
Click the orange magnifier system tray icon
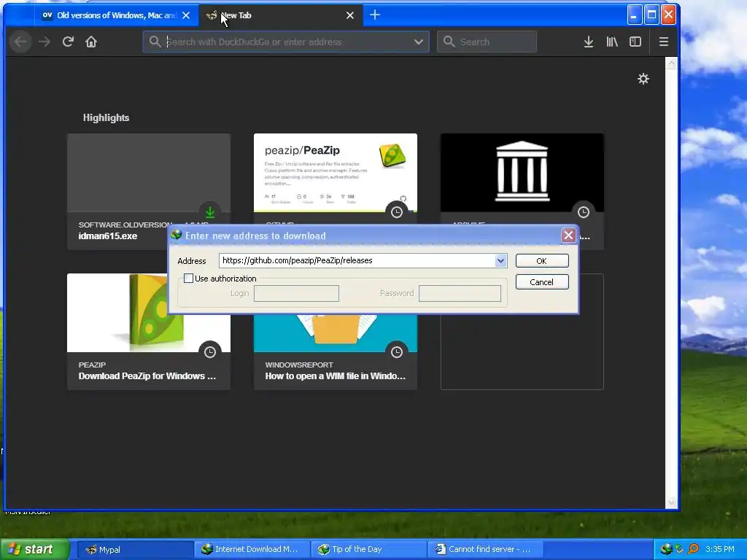pyautogui.click(x=693, y=549)
